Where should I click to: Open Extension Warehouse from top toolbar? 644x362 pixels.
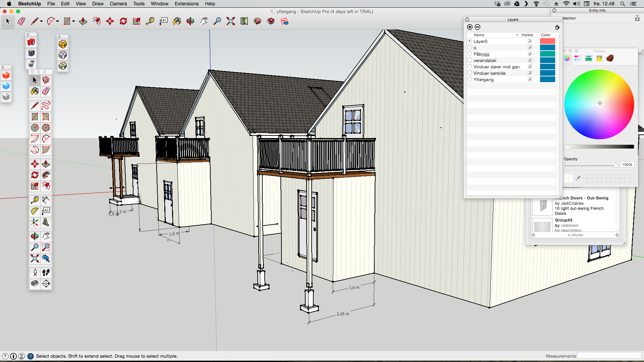click(271, 21)
